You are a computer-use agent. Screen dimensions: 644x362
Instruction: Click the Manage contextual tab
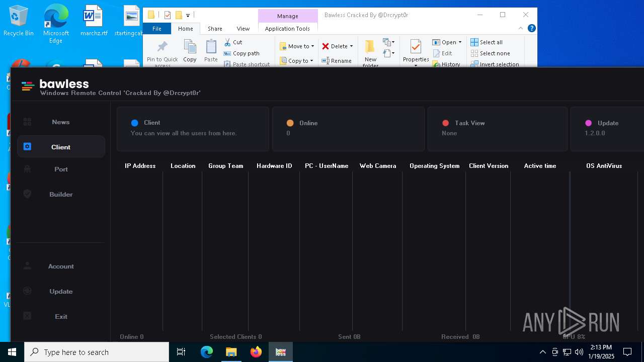(x=288, y=16)
